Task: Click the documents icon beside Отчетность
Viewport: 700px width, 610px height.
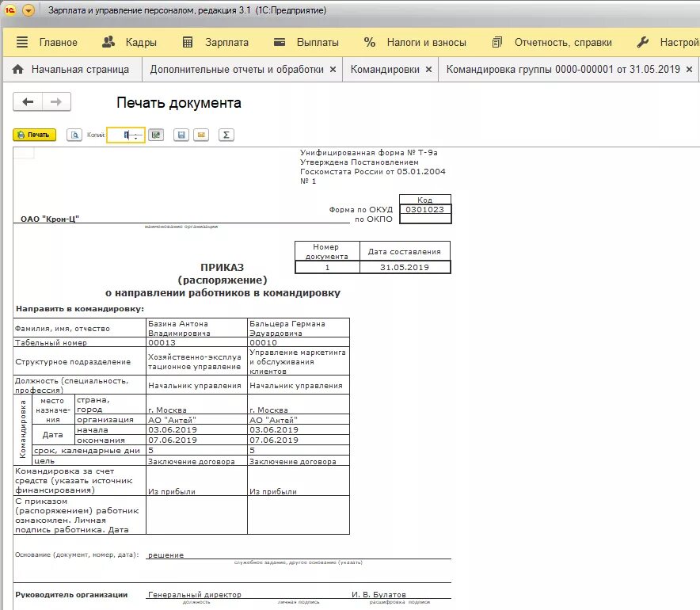Action: tap(496, 43)
